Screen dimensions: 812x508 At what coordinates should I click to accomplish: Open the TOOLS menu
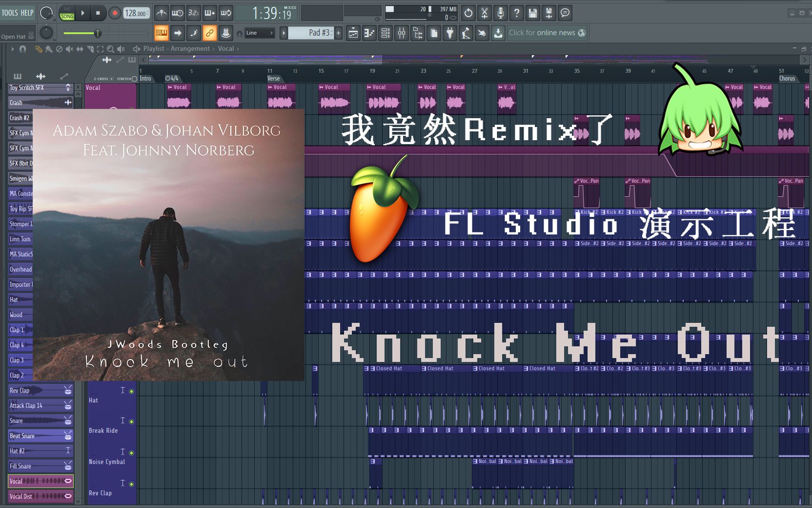[10, 13]
